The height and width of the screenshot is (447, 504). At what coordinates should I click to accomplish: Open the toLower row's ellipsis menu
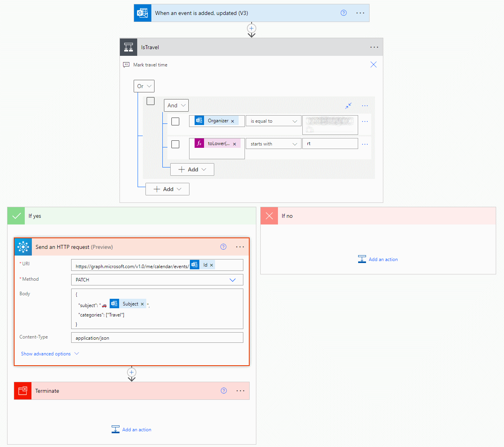pos(365,144)
